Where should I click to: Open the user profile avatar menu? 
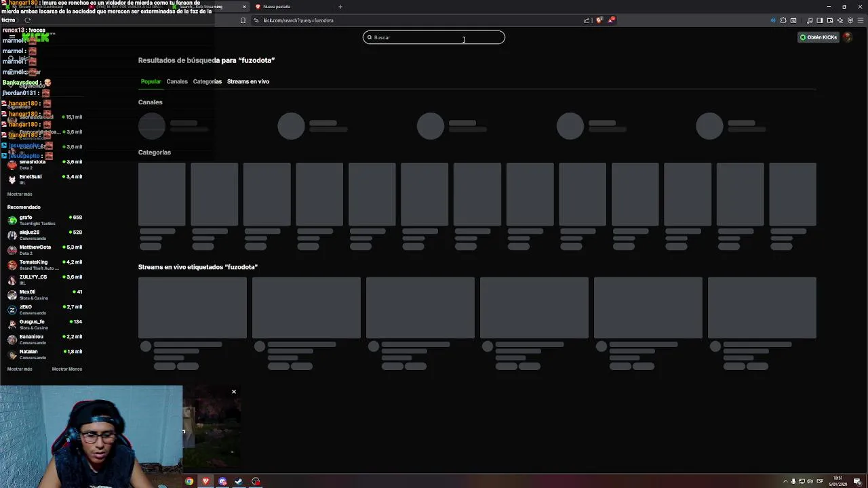(x=848, y=37)
